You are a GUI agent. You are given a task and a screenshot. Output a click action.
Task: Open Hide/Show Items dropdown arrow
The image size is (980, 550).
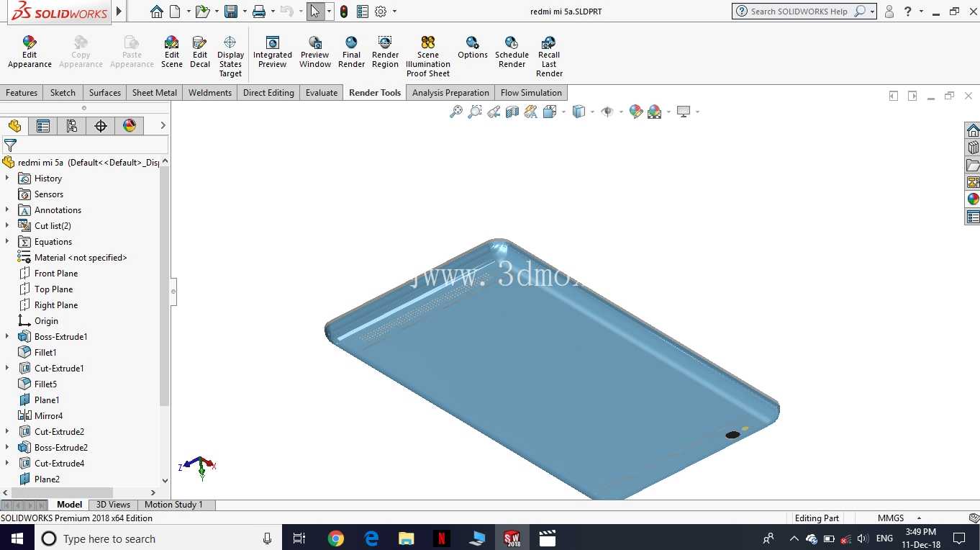[620, 112]
